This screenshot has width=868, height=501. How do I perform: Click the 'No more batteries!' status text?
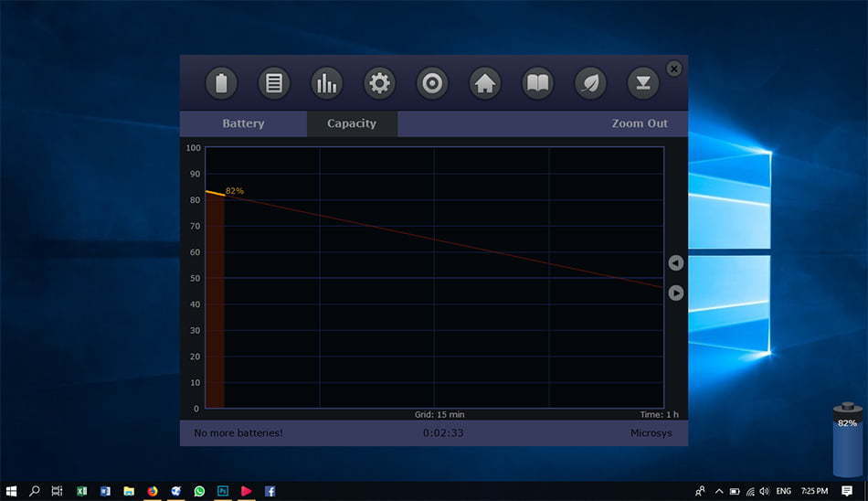pos(238,432)
